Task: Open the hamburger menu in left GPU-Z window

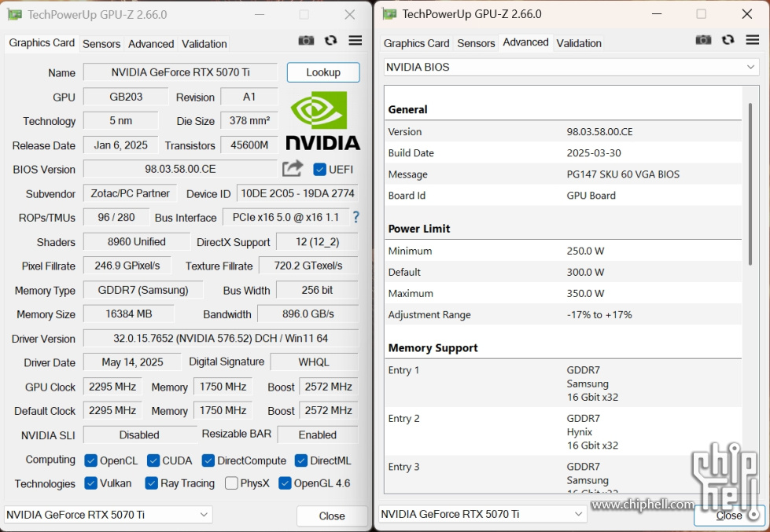Action: pyautogui.click(x=355, y=40)
